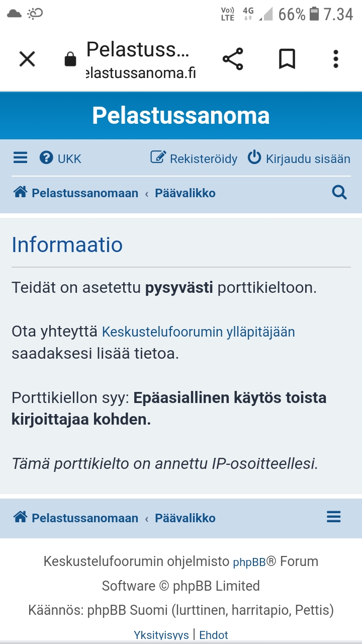Screen dimensions: 362x644
Task: Expand the bottom hamburger menu
Action: tap(334, 517)
